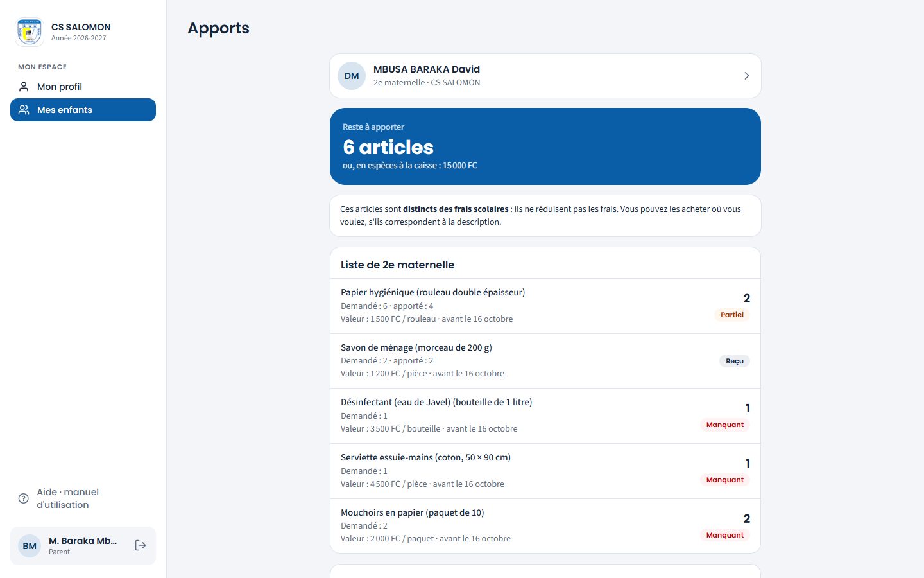Click the Désinfectant (eau de Javel) item name
This screenshot has width=924, height=578.
pyautogui.click(x=436, y=402)
